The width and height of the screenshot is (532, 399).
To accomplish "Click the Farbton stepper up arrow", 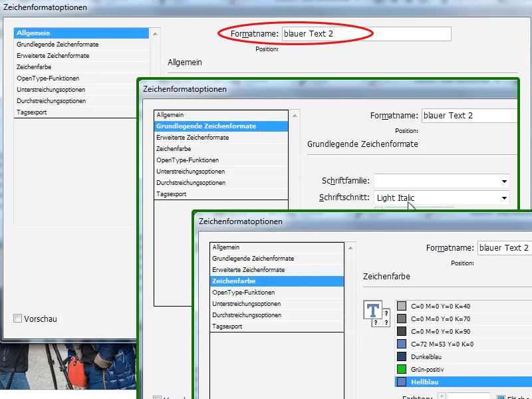I will (x=442, y=395).
